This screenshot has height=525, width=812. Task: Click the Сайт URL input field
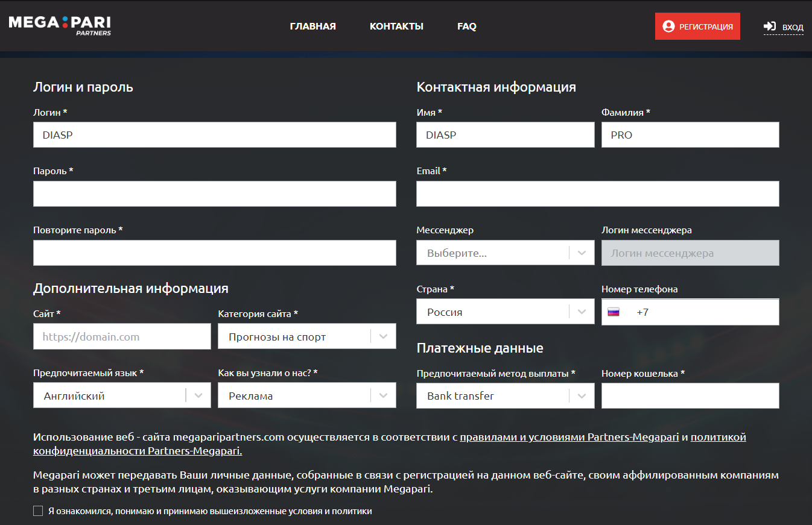click(122, 336)
